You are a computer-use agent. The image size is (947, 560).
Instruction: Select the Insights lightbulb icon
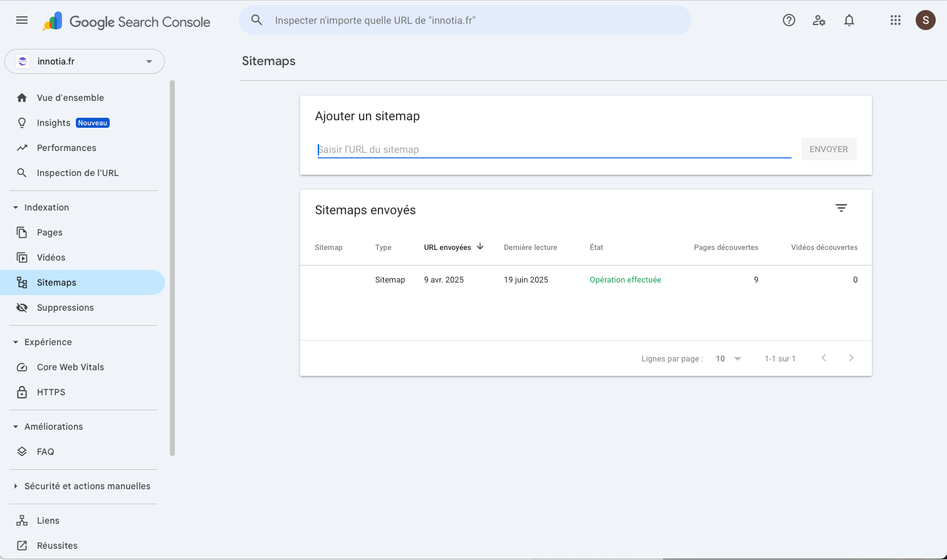pos(21,122)
